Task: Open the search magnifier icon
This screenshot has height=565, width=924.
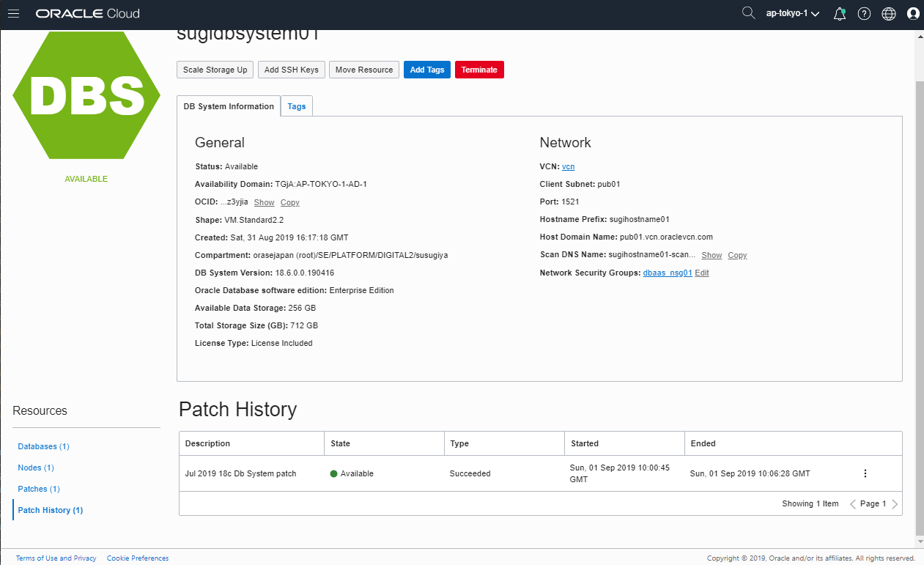Action: click(x=748, y=13)
